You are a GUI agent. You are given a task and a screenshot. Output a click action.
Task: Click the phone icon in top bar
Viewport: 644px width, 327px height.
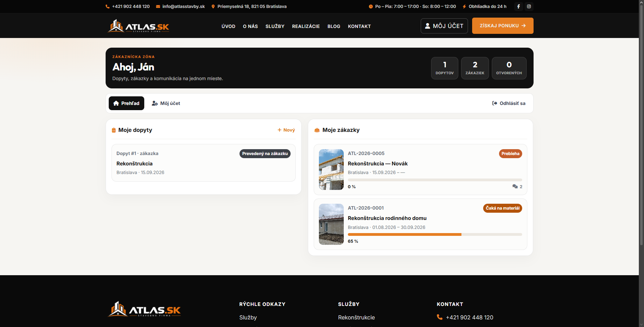click(x=108, y=7)
